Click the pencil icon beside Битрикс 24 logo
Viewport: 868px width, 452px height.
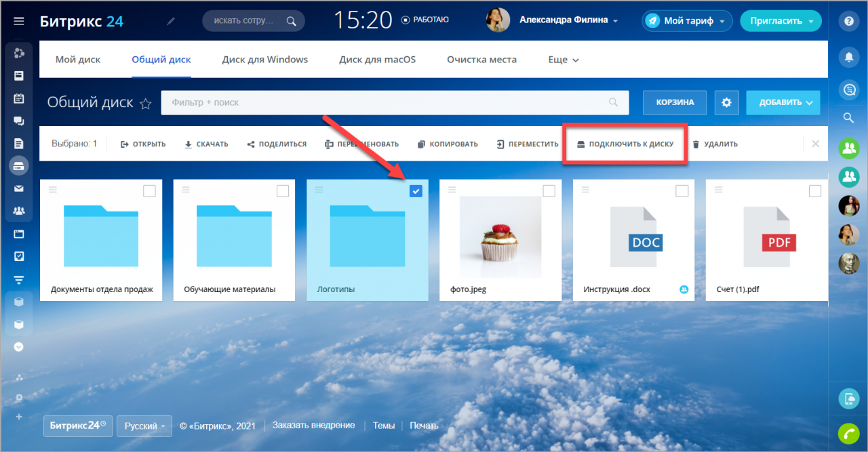point(170,21)
